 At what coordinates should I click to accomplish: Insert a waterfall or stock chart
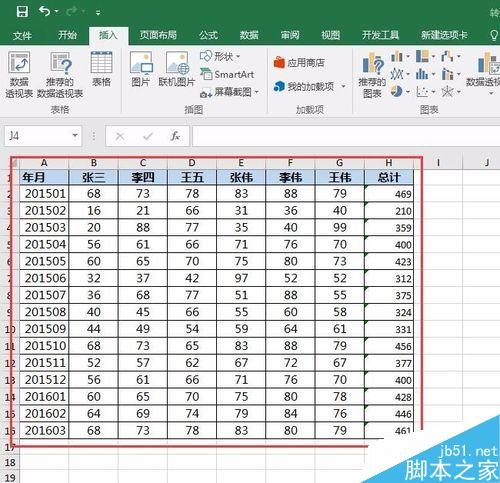(451, 56)
